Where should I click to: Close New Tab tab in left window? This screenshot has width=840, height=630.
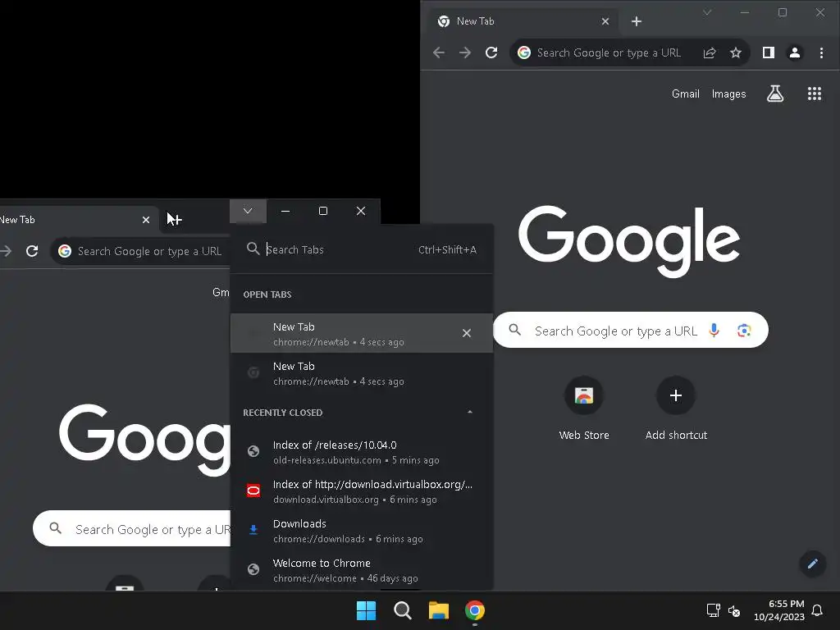(x=146, y=220)
